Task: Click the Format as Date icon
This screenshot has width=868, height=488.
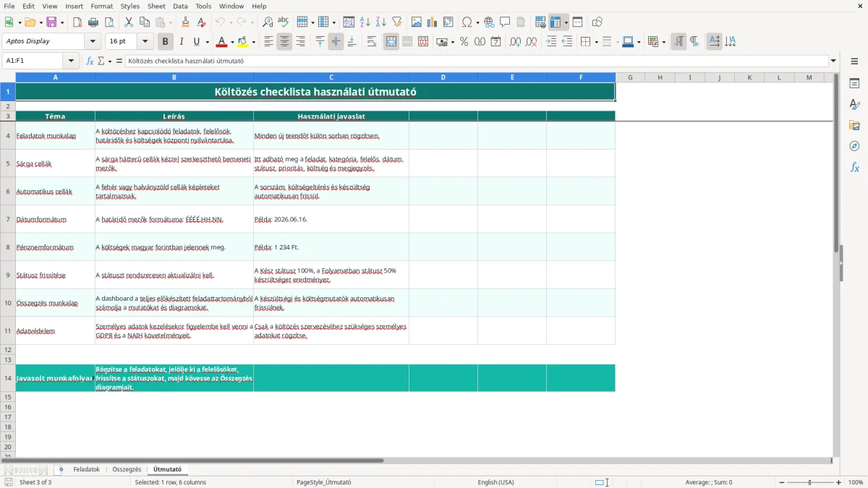Action: point(495,42)
